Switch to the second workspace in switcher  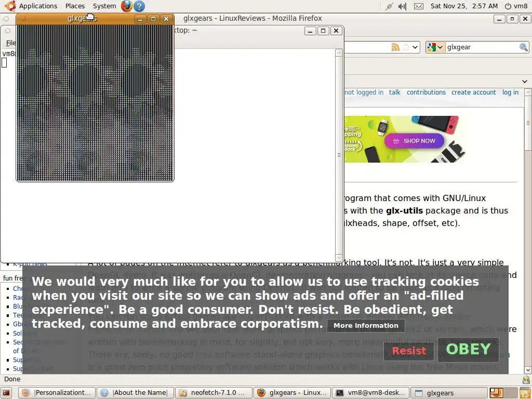[x=511, y=393]
